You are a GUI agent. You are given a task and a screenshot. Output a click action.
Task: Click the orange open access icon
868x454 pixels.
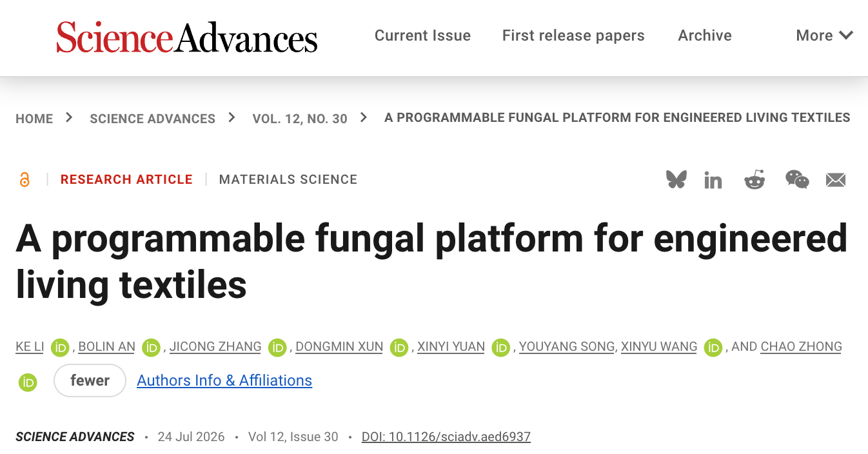pyautogui.click(x=25, y=179)
